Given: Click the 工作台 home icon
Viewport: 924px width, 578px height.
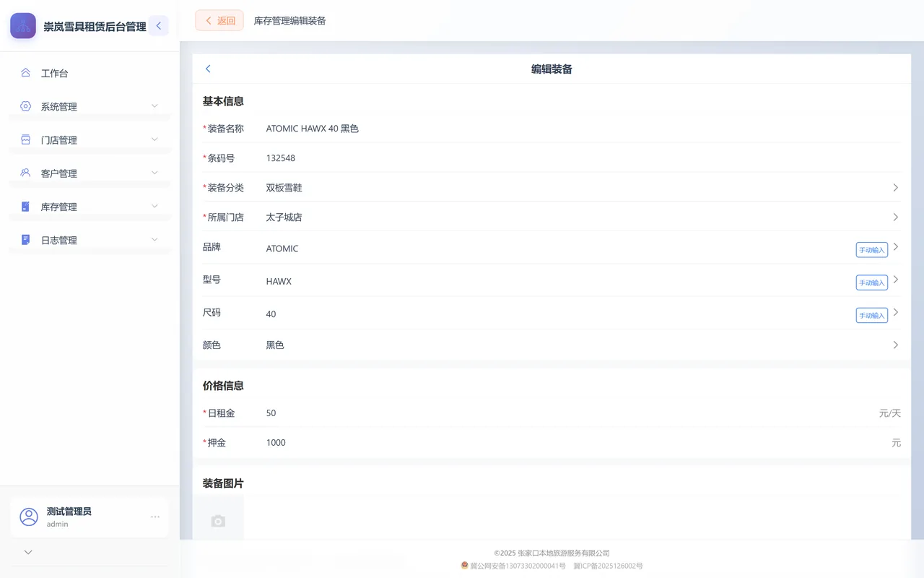Looking at the screenshot, I should (x=25, y=73).
